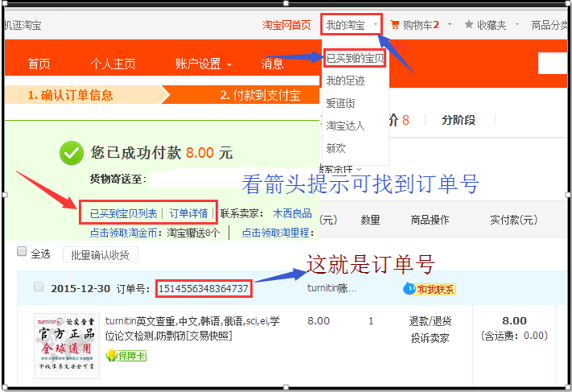Click the 投诉卖家 link
The height and width of the screenshot is (392, 572).
(430, 338)
